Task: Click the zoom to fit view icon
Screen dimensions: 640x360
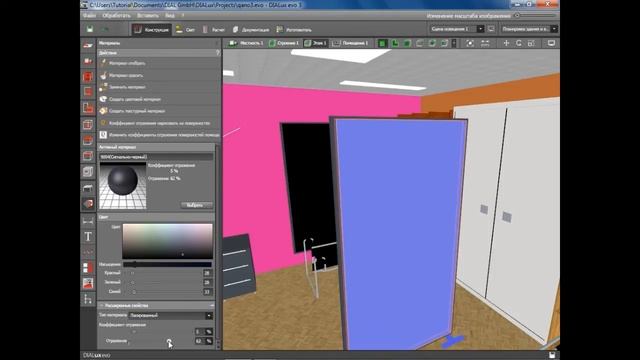Action: click(x=470, y=43)
